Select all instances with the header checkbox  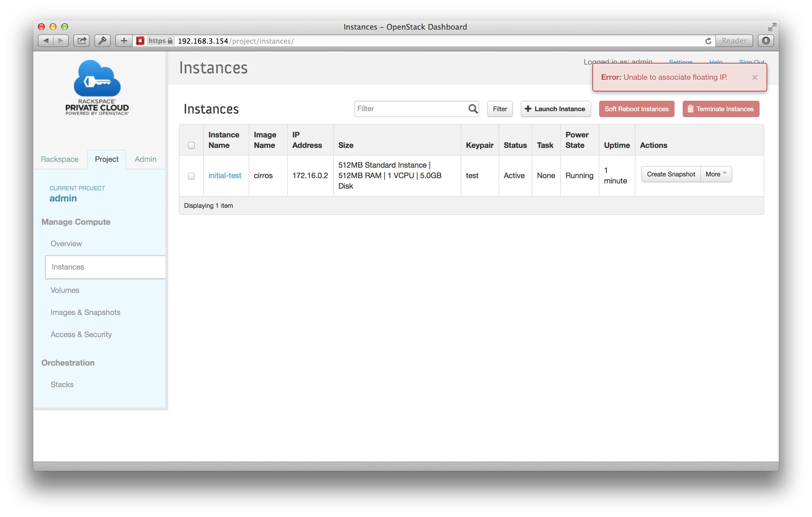(x=191, y=145)
